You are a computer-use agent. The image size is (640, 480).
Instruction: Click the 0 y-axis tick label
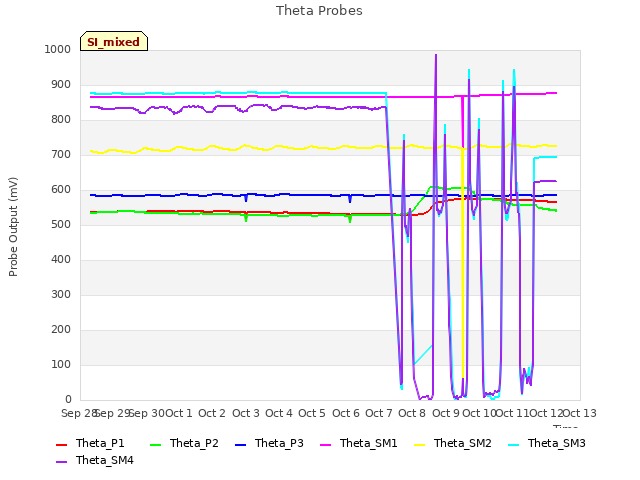tap(68, 400)
